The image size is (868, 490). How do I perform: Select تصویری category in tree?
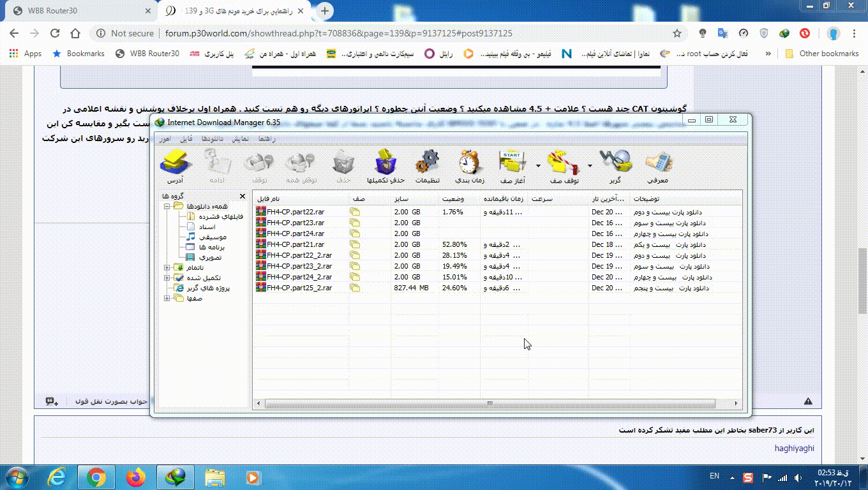[210, 257]
